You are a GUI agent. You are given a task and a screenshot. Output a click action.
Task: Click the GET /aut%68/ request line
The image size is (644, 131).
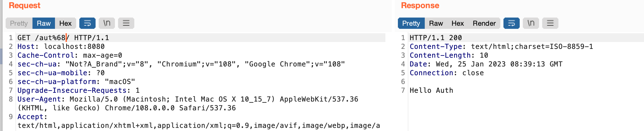[x=63, y=38]
